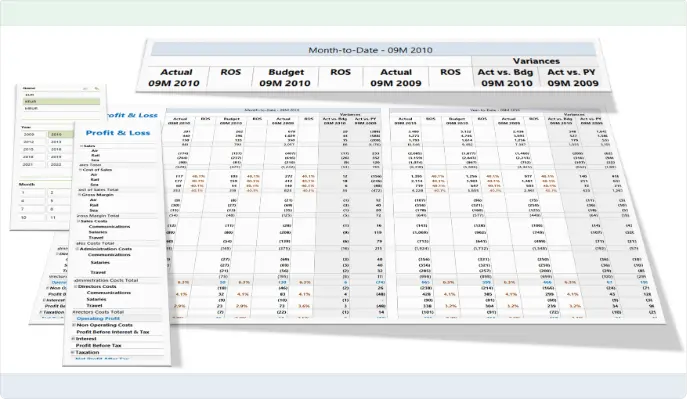This screenshot has width=690, height=399.
Task: Expand the Non Operating Costs group
Action: pyautogui.click(x=74, y=325)
